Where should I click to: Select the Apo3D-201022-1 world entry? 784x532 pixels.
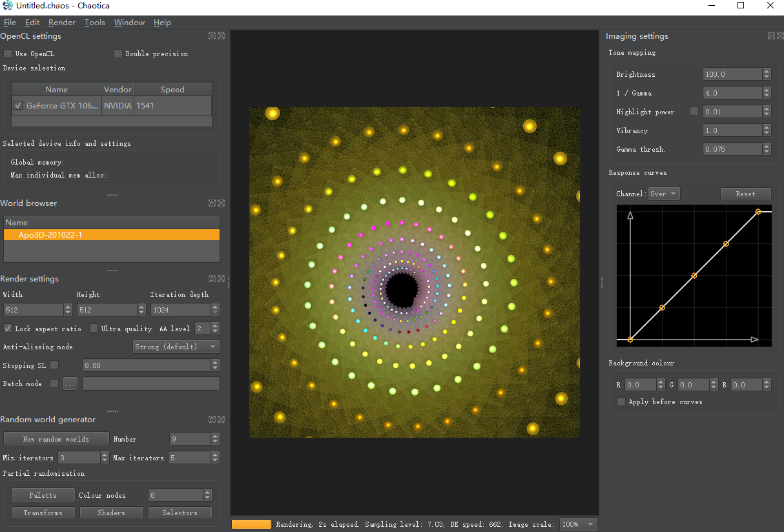click(50, 235)
